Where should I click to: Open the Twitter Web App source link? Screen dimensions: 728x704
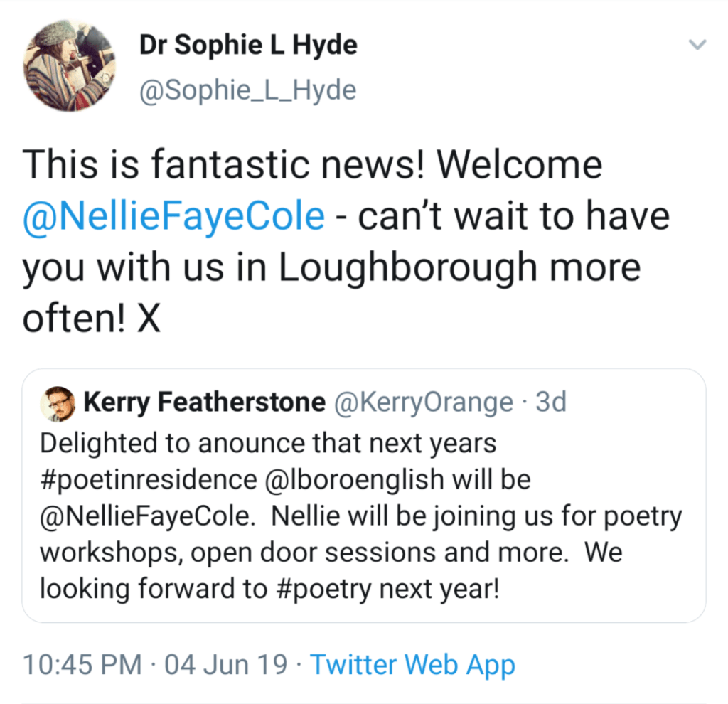(412, 665)
